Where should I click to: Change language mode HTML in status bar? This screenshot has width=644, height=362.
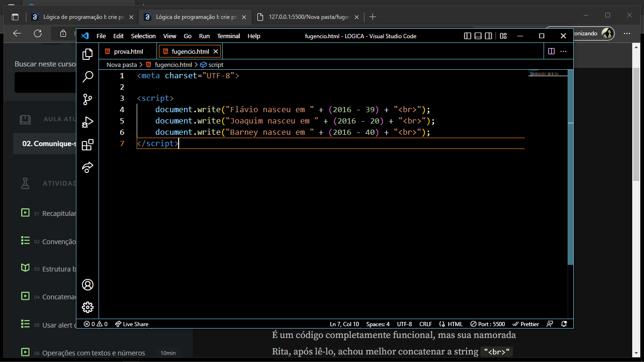click(x=451, y=324)
